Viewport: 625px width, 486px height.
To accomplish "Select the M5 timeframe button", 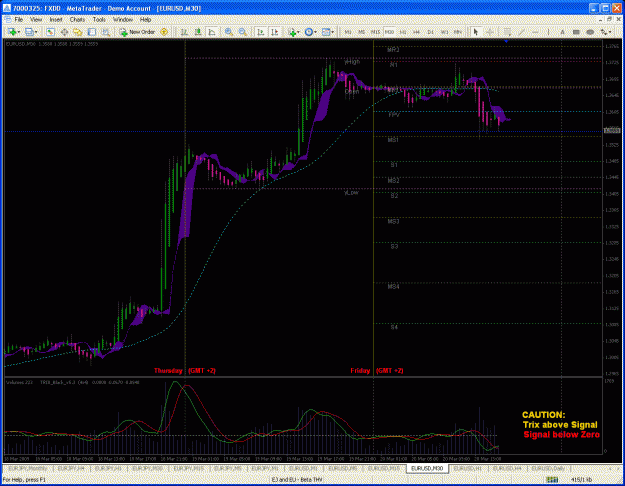I will (x=361, y=32).
